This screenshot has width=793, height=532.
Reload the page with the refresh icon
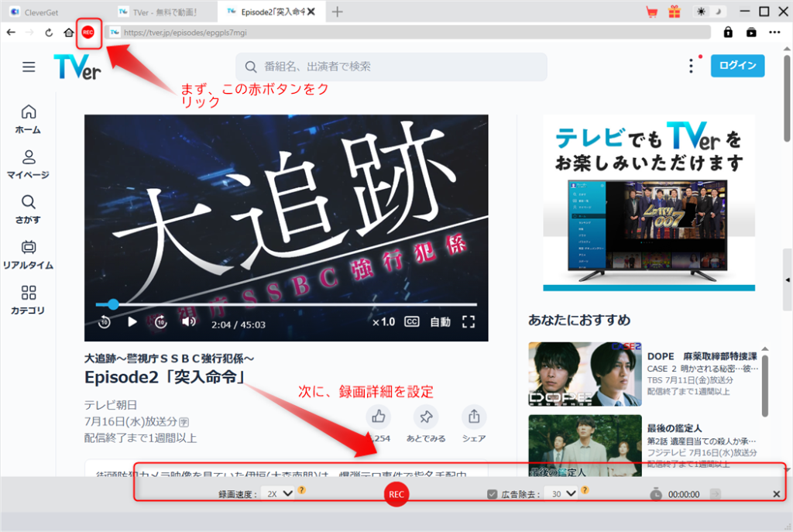[x=49, y=33]
